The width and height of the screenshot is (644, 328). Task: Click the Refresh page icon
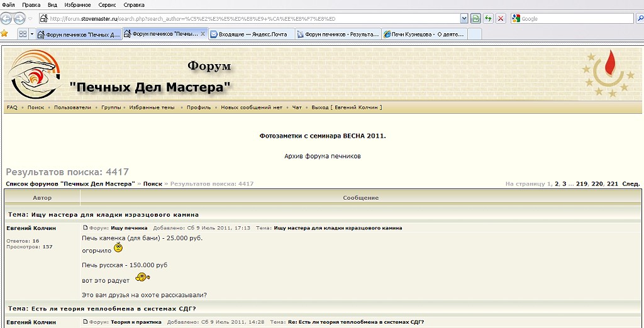point(488,19)
